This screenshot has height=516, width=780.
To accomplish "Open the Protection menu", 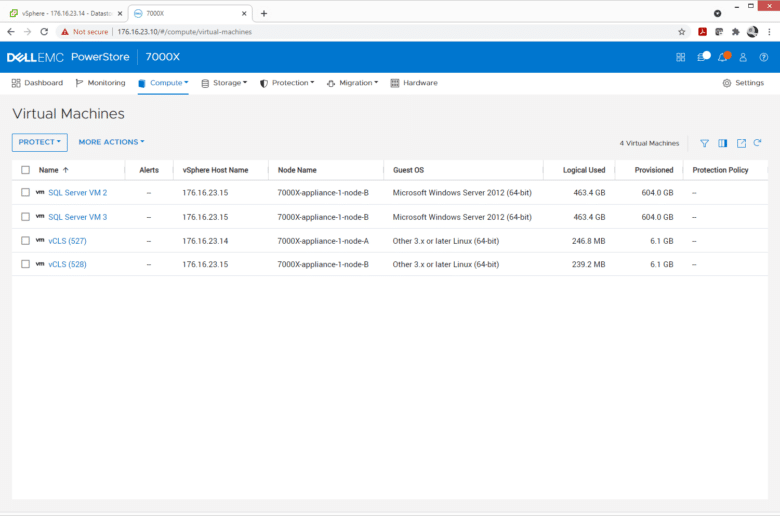I will click(287, 83).
